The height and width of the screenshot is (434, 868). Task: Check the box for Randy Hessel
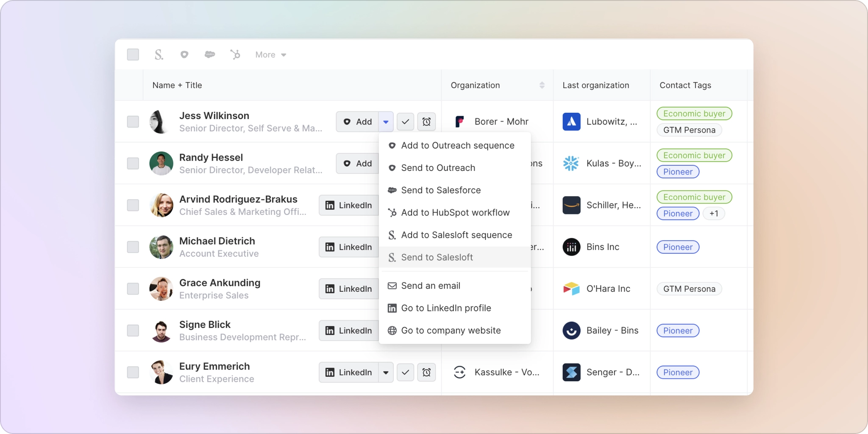point(133,164)
